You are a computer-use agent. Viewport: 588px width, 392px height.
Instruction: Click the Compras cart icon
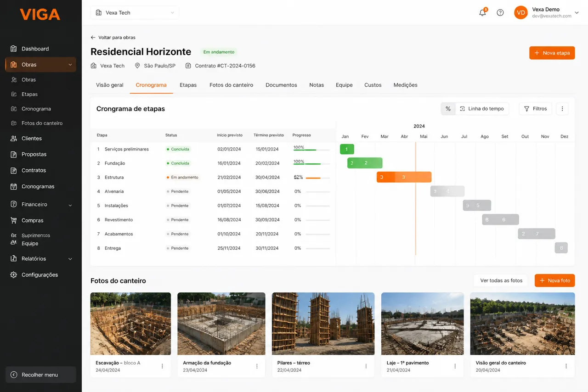coord(13,220)
